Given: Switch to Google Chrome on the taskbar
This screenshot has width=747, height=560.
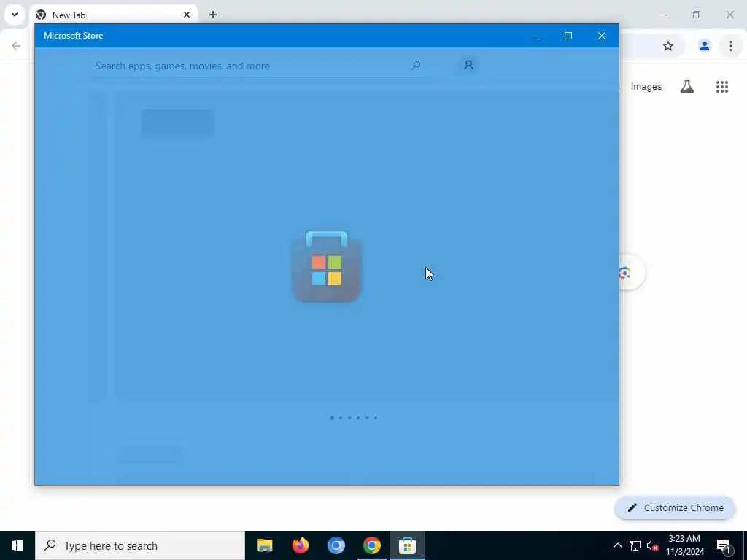Looking at the screenshot, I should pos(371,545).
